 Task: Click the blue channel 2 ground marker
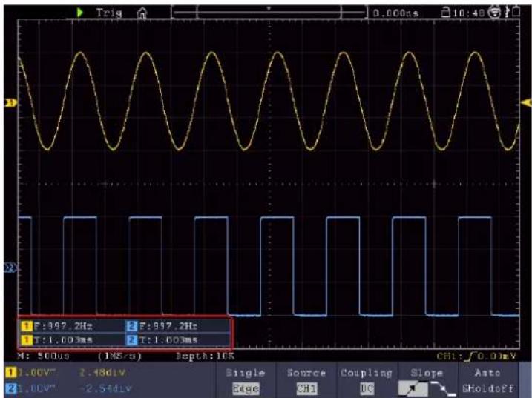(x=10, y=268)
